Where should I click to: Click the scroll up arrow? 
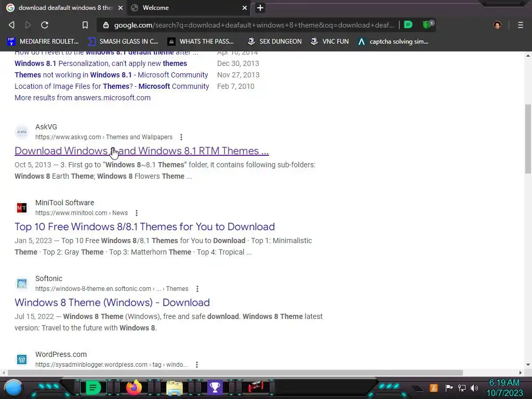[x=528, y=55]
